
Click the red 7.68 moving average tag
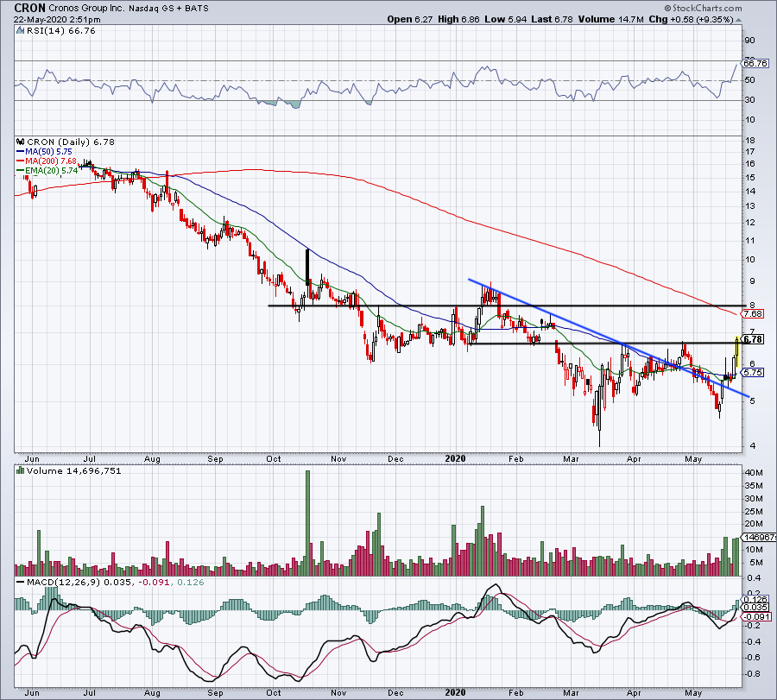point(754,312)
